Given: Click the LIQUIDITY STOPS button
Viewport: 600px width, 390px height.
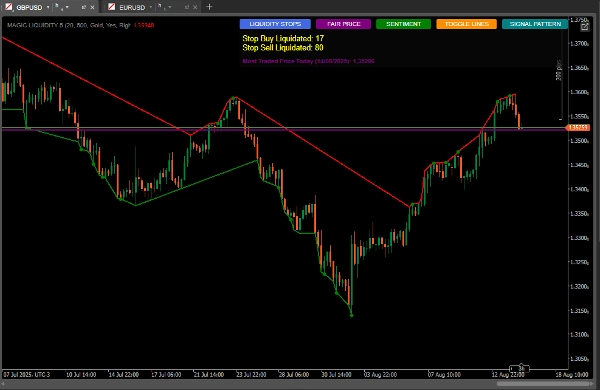Looking at the screenshot, I should [x=275, y=24].
